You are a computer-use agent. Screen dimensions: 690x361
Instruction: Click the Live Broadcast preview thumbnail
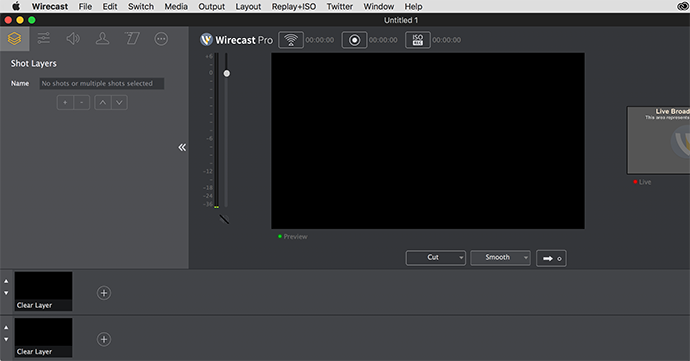click(x=658, y=140)
